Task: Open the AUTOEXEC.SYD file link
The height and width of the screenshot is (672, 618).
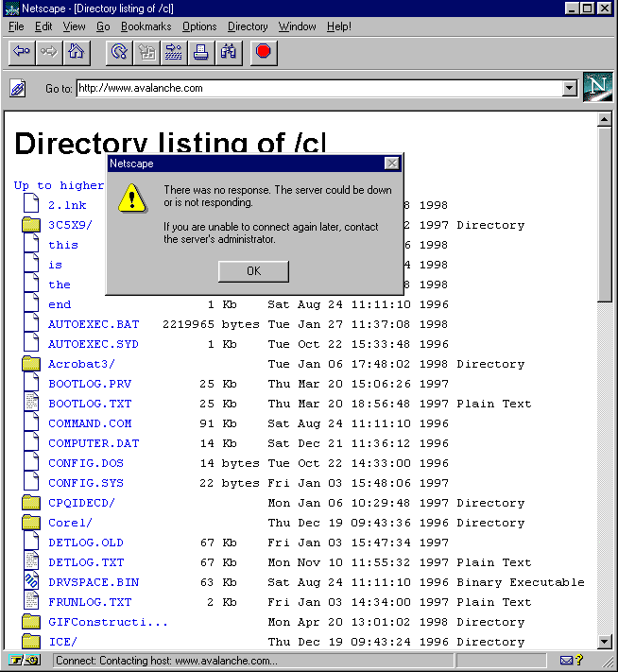Action: (94, 344)
